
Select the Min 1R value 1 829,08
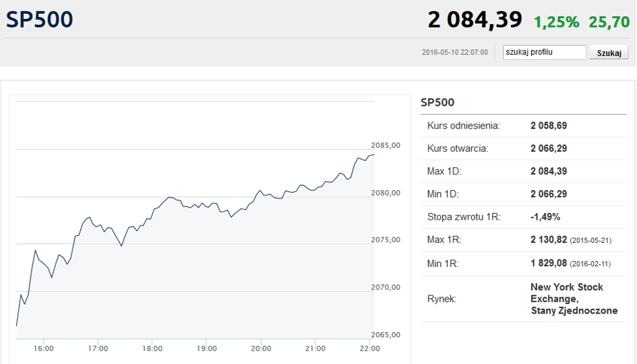coord(549,264)
